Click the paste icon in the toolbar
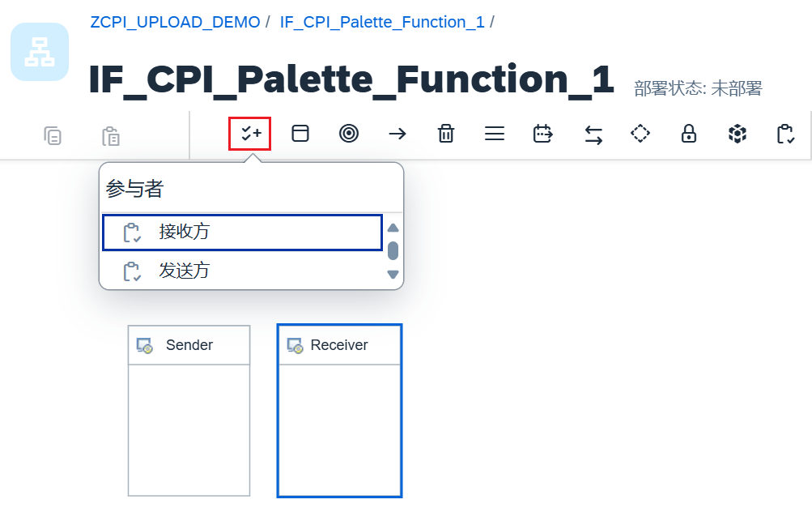 tap(111, 135)
